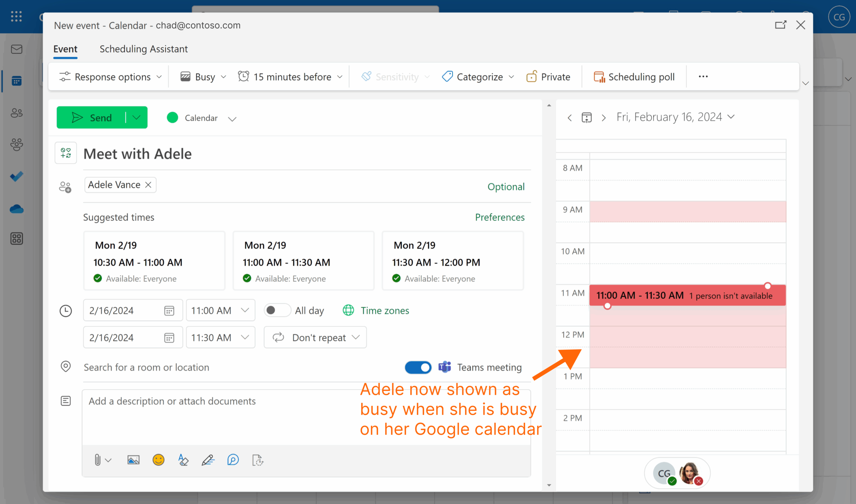Image resolution: width=856 pixels, height=504 pixels.
Task: Open Mail from the left sidebar
Action: (16, 49)
